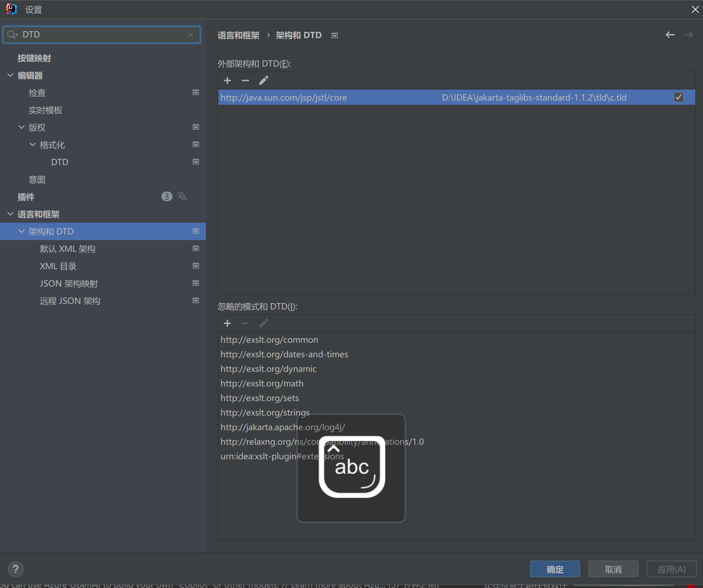This screenshot has width=703, height=588.
Task: Add a new external schema entry
Action: pos(227,80)
